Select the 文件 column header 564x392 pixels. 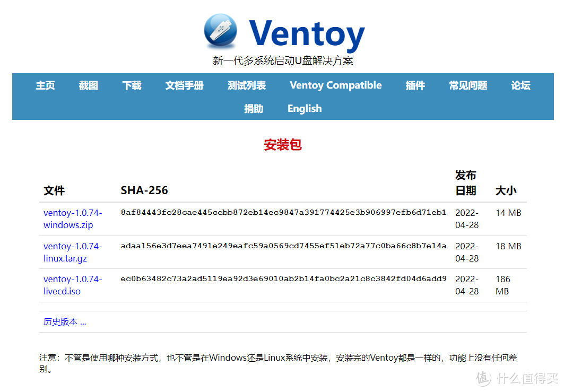(54, 190)
